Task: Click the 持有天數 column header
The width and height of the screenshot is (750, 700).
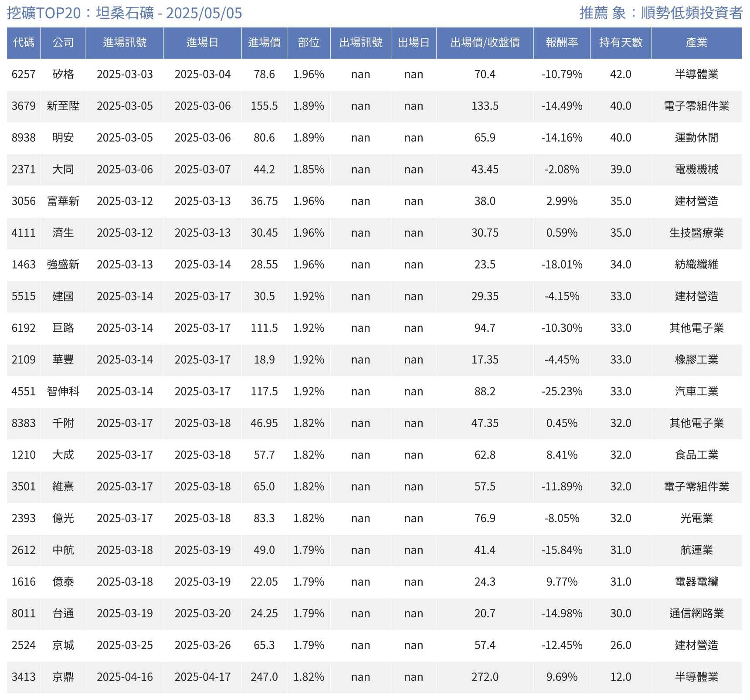Action: (621, 43)
